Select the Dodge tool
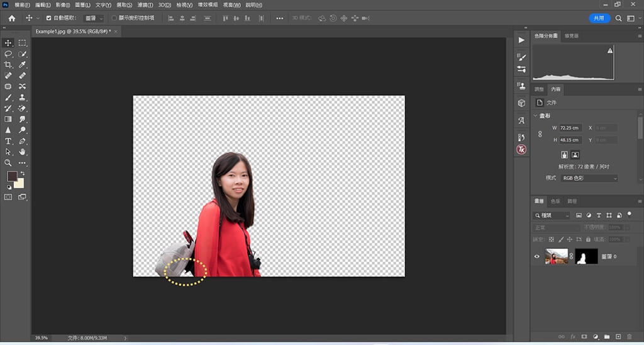The width and height of the screenshot is (644, 345). pos(22,130)
